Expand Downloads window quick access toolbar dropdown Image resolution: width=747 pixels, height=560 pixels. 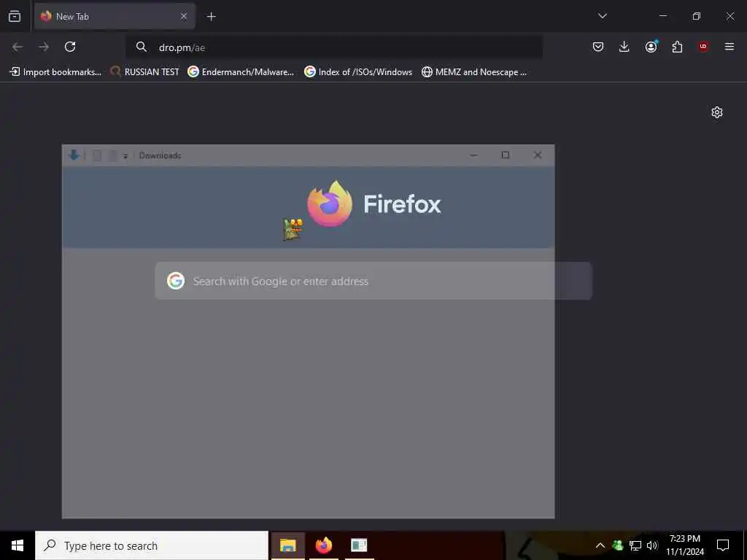[125, 156]
